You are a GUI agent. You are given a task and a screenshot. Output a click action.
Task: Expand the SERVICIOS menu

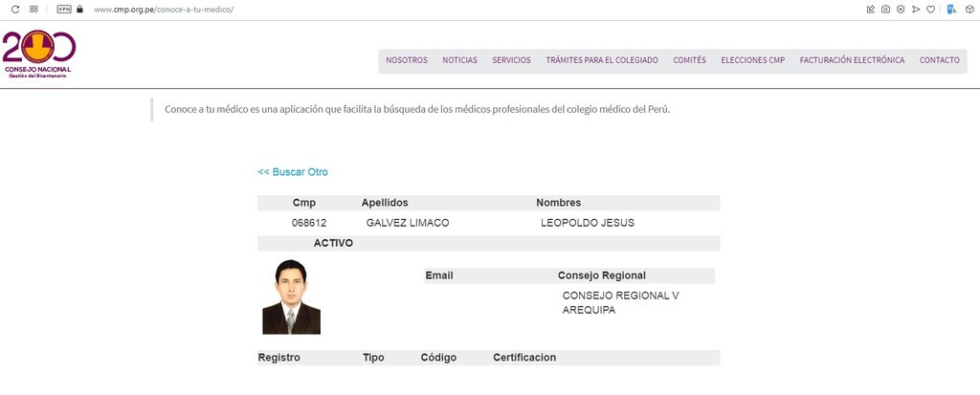tap(511, 60)
